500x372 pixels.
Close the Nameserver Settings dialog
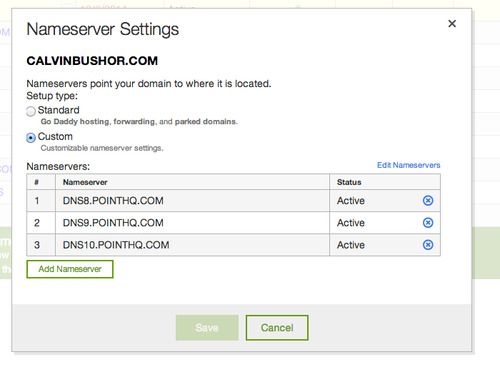(x=452, y=24)
